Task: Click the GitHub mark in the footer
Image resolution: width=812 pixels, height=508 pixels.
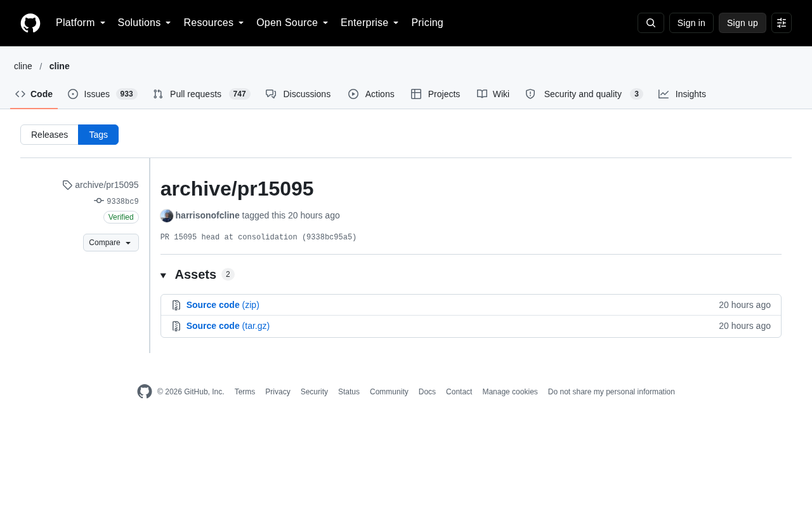Action: (x=145, y=391)
